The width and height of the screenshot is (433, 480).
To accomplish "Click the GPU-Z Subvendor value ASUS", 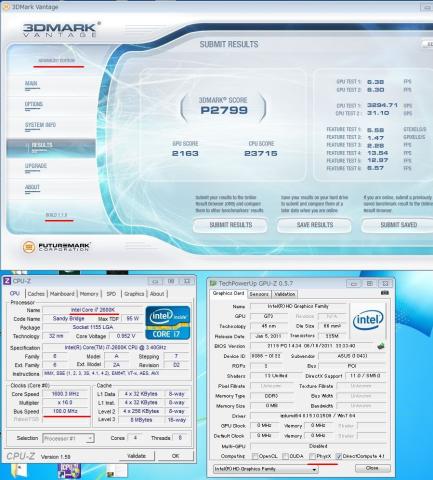I will pos(352,356).
